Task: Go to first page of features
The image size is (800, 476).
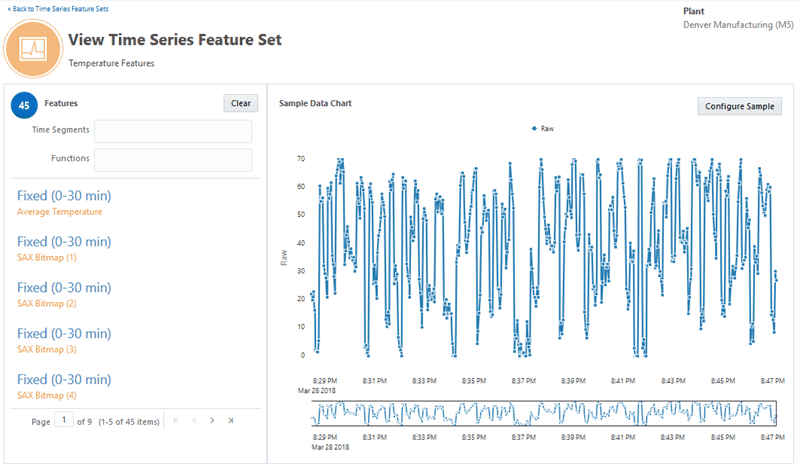Action: [x=176, y=421]
